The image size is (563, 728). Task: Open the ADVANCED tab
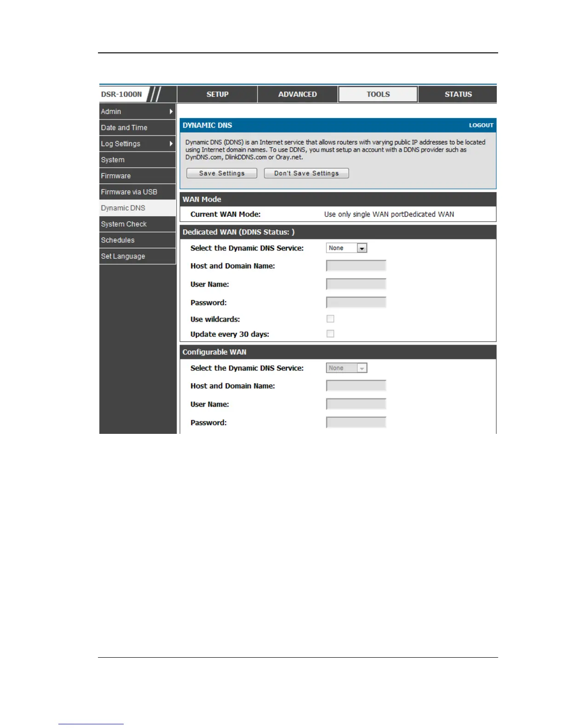(298, 94)
